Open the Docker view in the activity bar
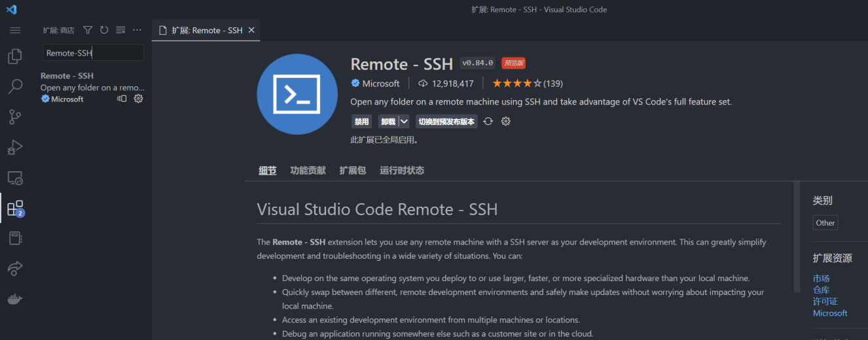This screenshot has width=868, height=340. pos(15,299)
